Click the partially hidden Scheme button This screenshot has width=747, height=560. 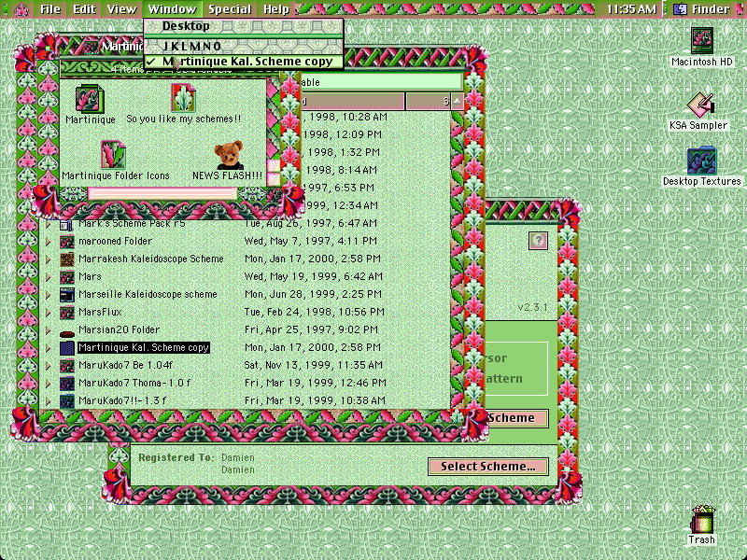(x=517, y=418)
